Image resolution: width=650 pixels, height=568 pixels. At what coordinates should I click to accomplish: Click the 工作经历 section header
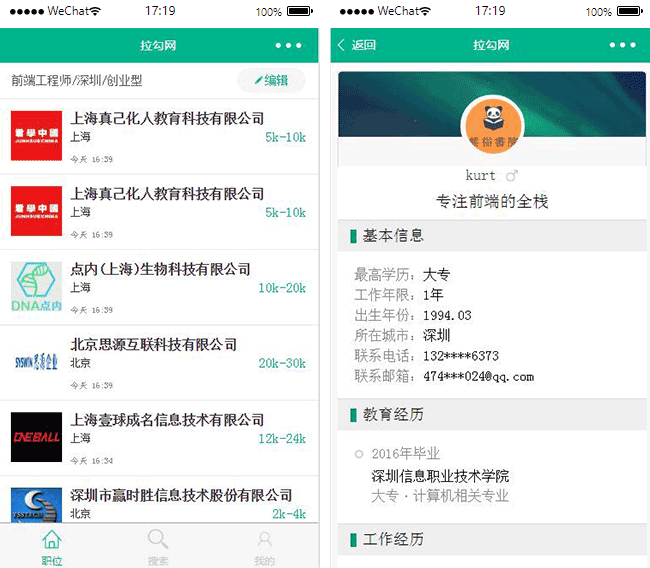pyautogui.click(x=492, y=539)
